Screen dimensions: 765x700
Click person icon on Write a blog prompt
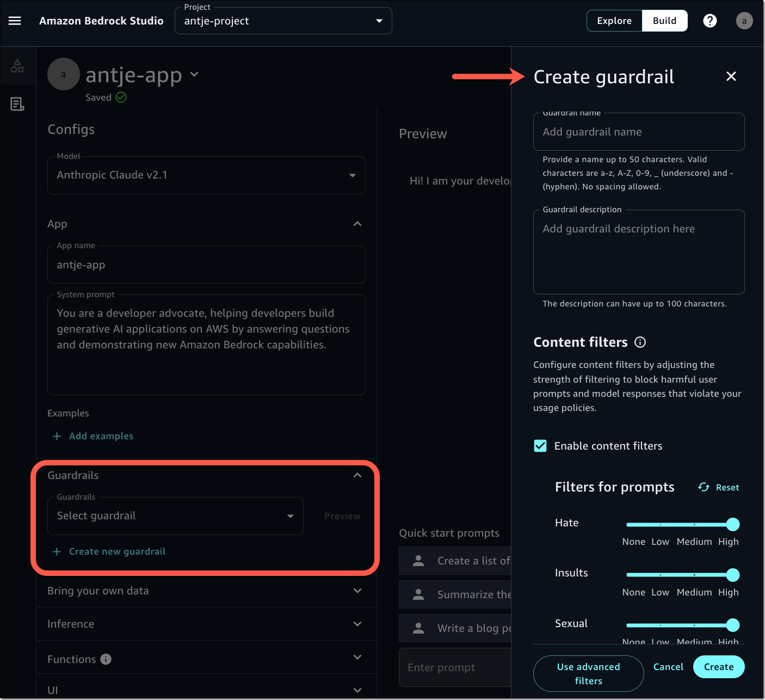(418, 628)
